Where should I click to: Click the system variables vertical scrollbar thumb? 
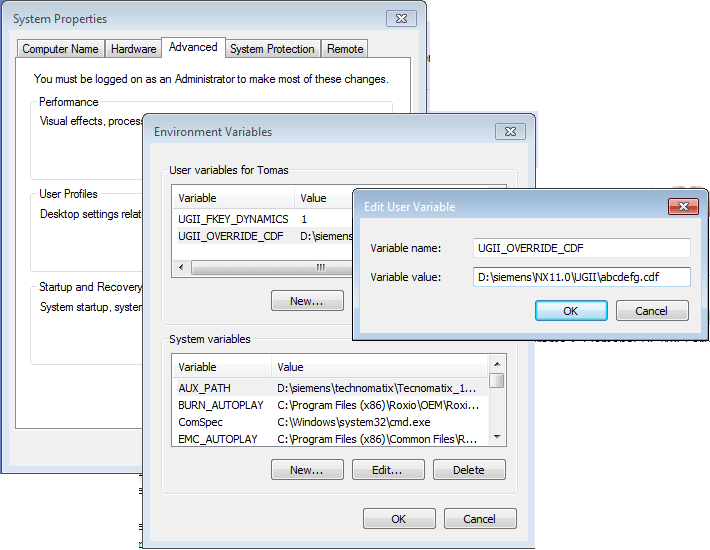point(497,380)
